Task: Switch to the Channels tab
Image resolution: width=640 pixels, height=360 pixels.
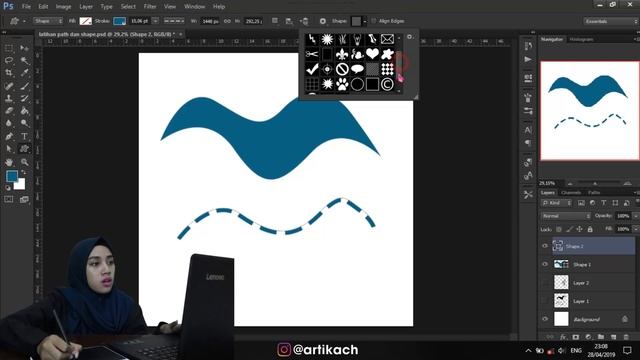Action: coord(571,193)
